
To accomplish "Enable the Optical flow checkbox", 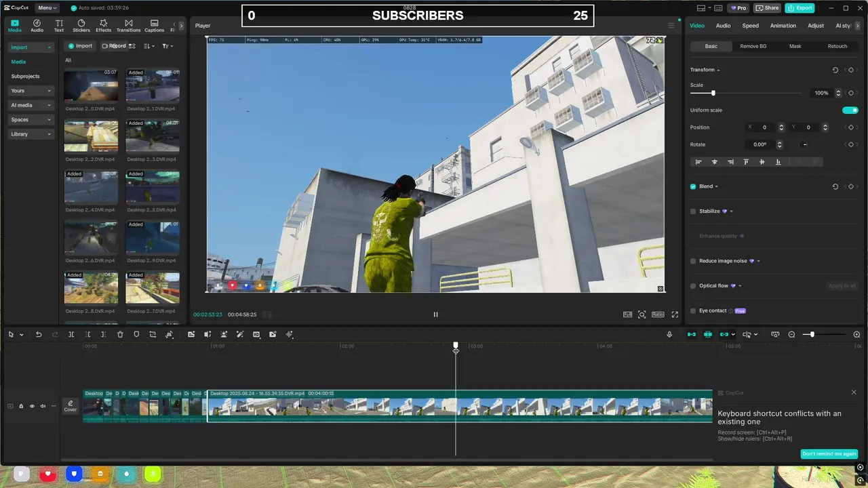I will (693, 286).
